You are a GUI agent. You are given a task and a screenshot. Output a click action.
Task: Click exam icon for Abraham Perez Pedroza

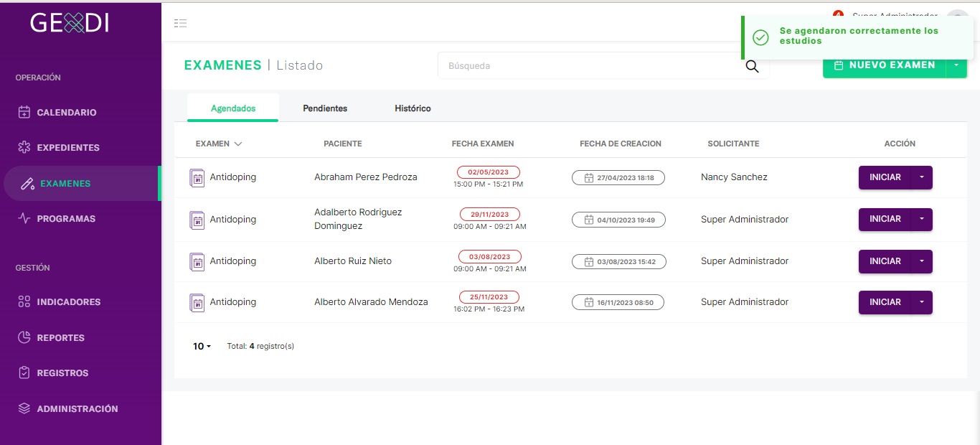pyautogui.click(x=197, y=178)
